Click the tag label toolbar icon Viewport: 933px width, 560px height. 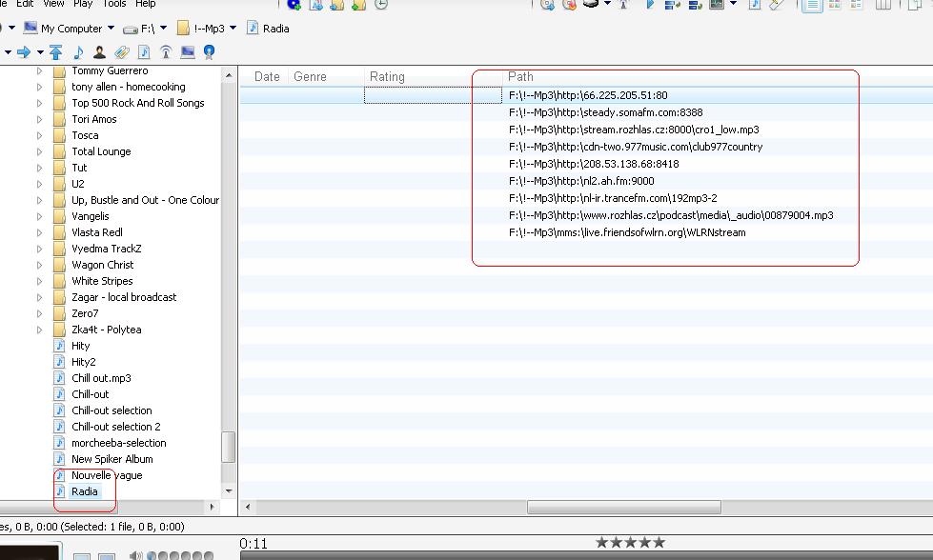[x=122, y=51]
